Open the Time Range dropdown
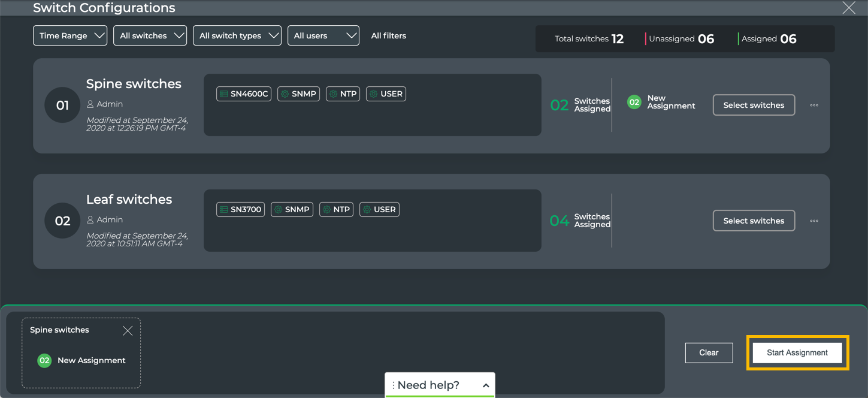The image size is (868, 398). 70,36
